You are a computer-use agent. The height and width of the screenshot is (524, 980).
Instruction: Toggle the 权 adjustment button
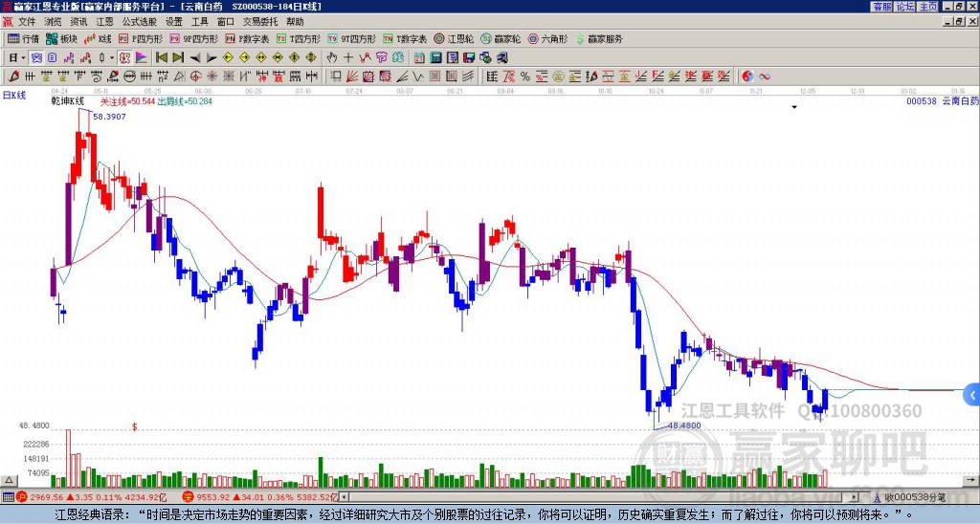pos(124,58)
